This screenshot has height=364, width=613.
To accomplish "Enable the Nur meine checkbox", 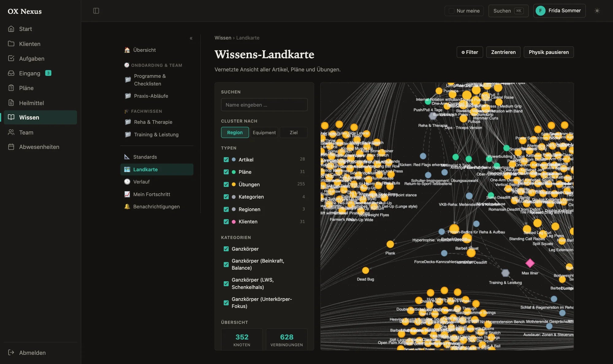I will (451, 11).
